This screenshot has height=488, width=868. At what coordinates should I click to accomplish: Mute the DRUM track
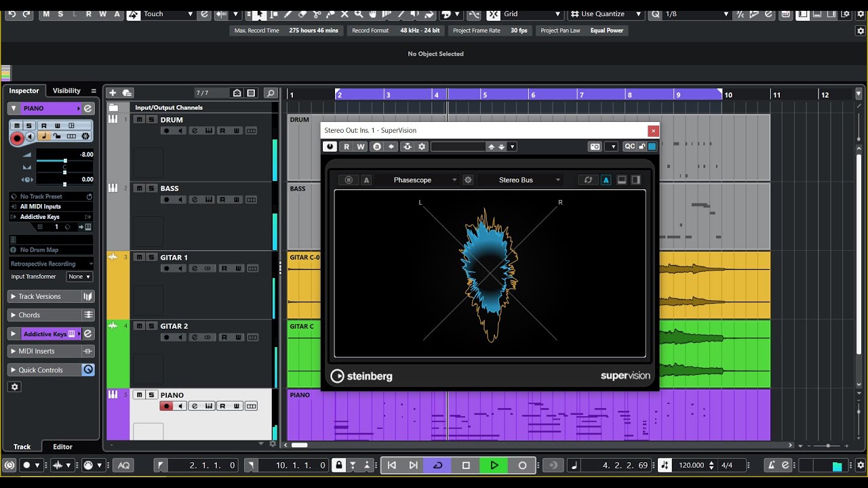click(139, 120)
